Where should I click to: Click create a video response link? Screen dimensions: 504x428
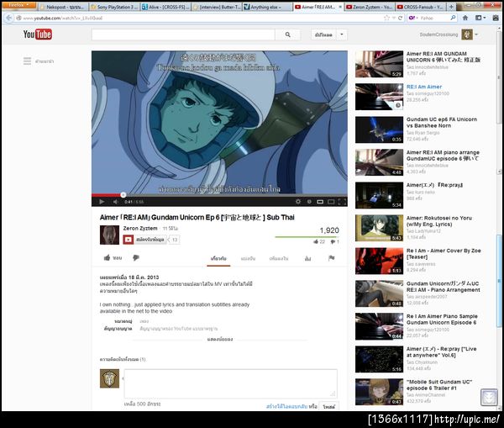(286, 406)
